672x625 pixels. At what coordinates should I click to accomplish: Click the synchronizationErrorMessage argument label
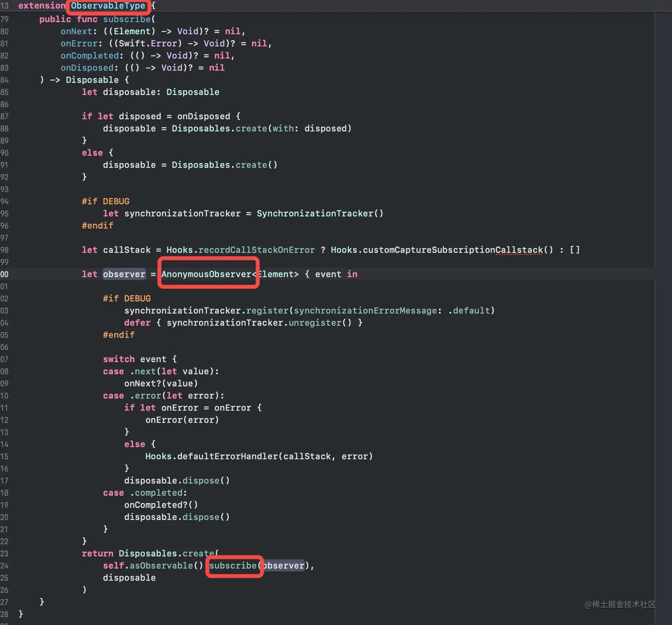tap(365, 311)
